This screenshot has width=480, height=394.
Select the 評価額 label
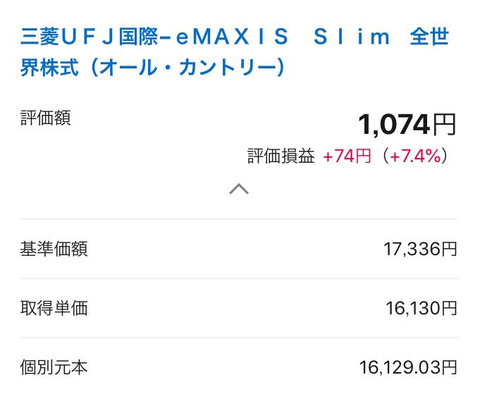click(x=45, y=118)
